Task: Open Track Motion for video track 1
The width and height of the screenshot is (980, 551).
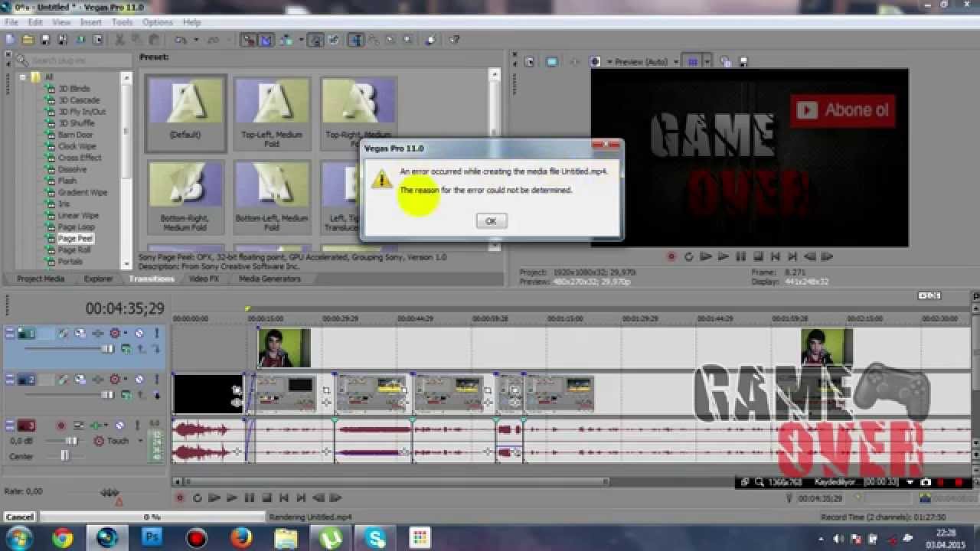Action: [80, 333]
